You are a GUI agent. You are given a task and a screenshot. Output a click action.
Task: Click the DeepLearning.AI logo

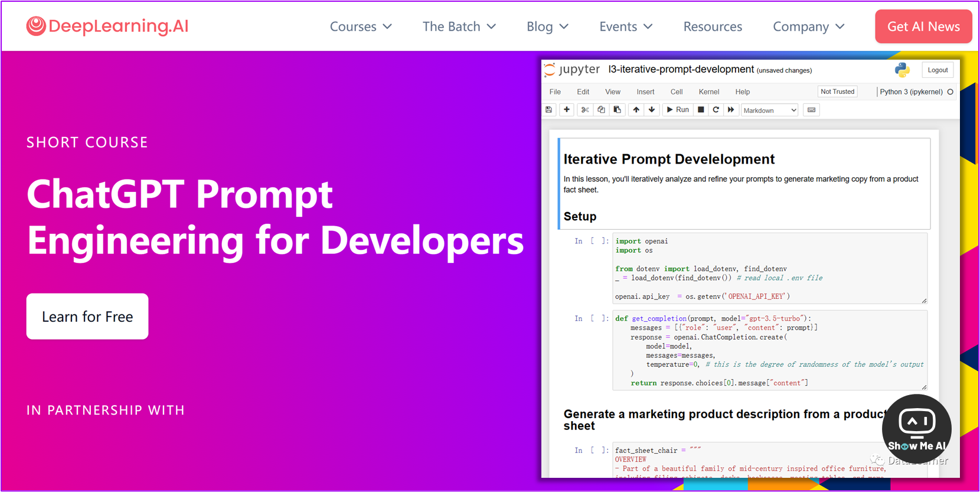[107, 26]
